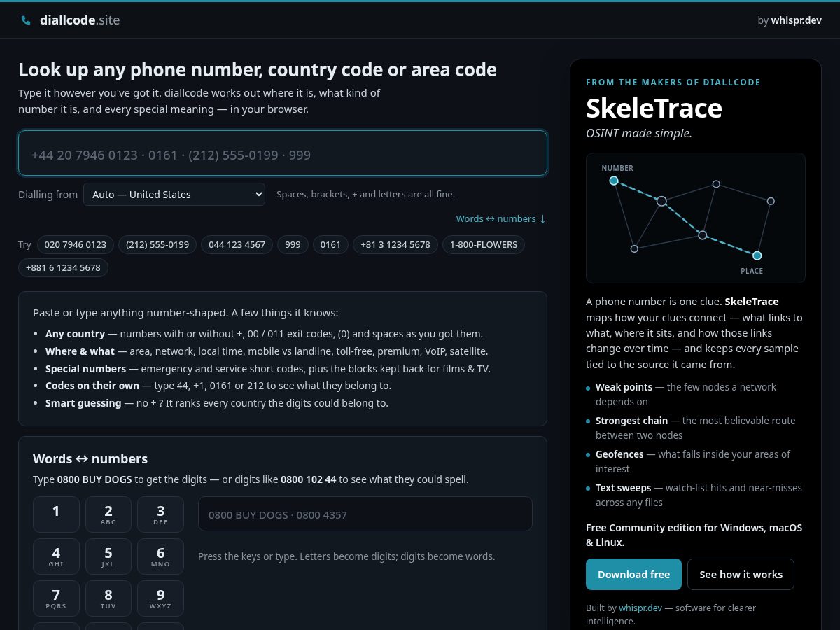Try the 999 example chip
The height and width of the screenshot is (630, 840).
click(x=293, y=245)
